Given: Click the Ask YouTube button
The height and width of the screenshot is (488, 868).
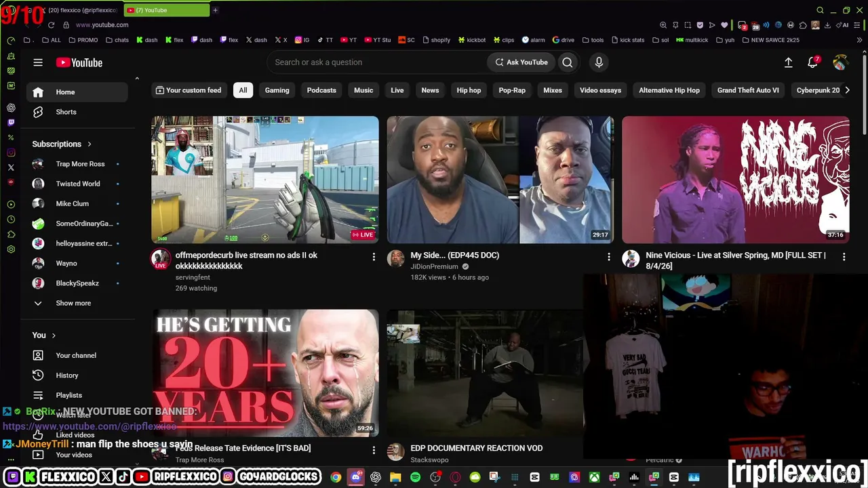Looking at the screenshot, I should click(x=521, y=62).
